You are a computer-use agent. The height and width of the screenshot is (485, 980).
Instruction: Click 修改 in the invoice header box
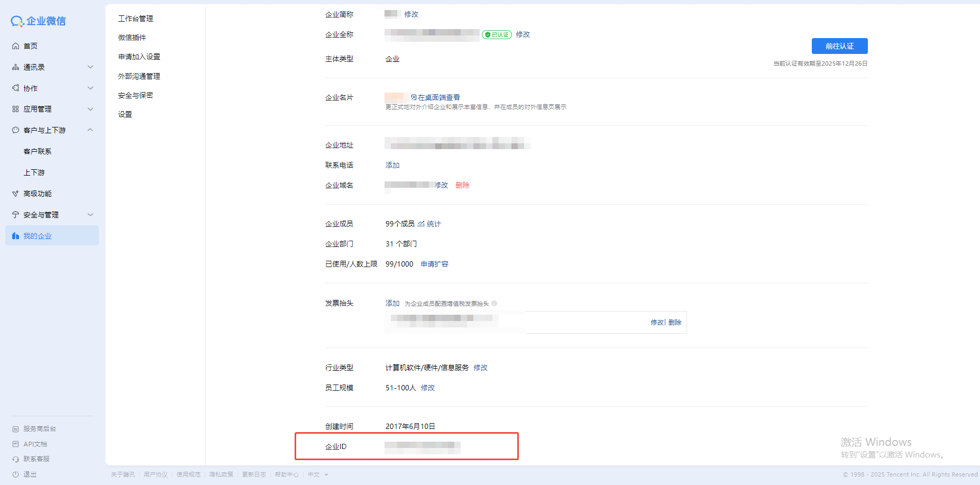(x=657, y=322)
